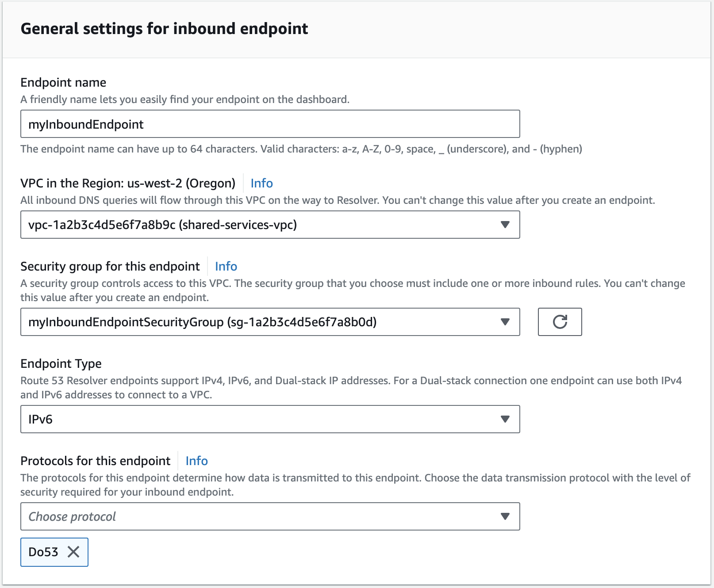714x588 pixels.
Task: Remove the Do53 protocol tag
Action: point(73,552)
